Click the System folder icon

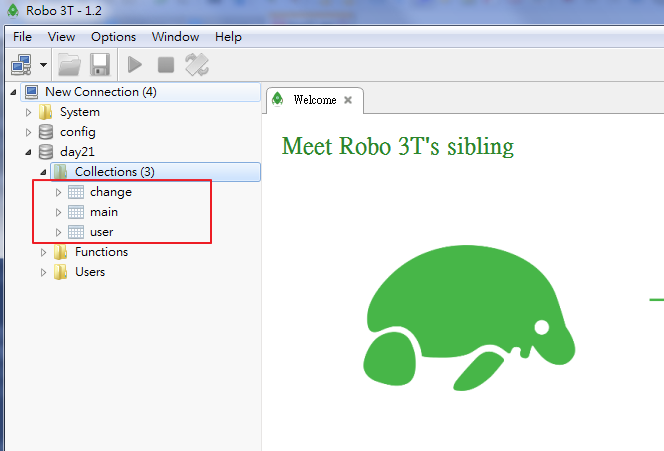point(46,112)
